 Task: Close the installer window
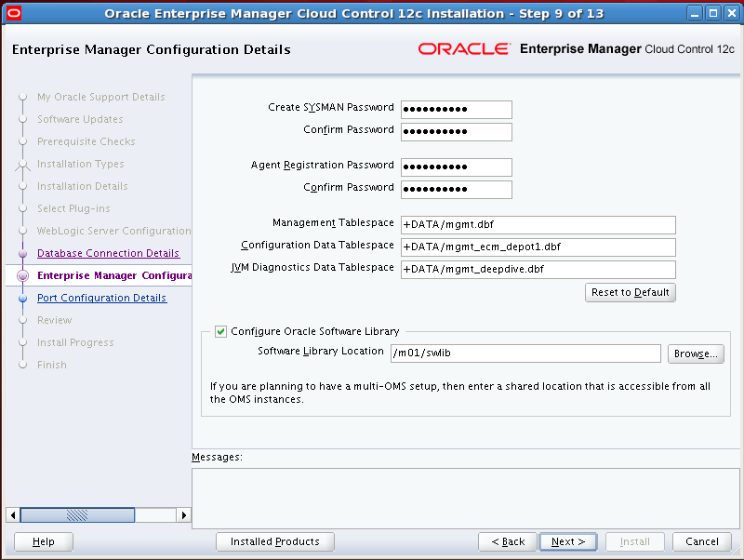[x=732, y=13]
